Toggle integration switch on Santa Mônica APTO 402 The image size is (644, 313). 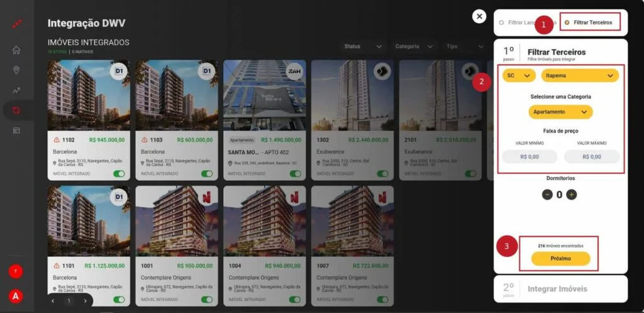295,174
